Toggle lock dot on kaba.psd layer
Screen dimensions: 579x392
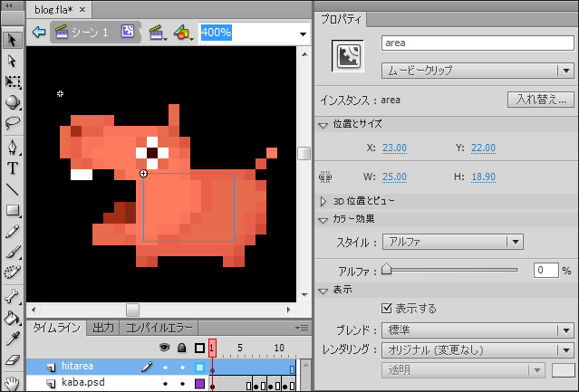(x=182, y=384)
